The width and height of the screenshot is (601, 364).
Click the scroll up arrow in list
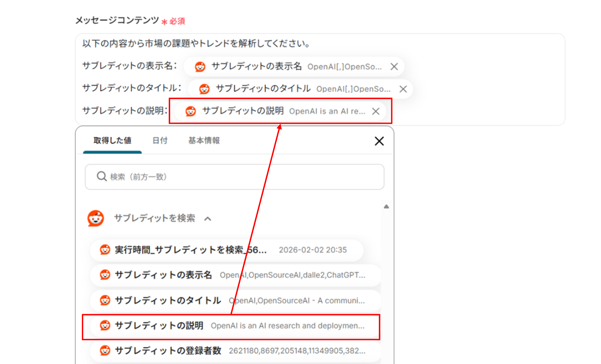coord(386,206)
